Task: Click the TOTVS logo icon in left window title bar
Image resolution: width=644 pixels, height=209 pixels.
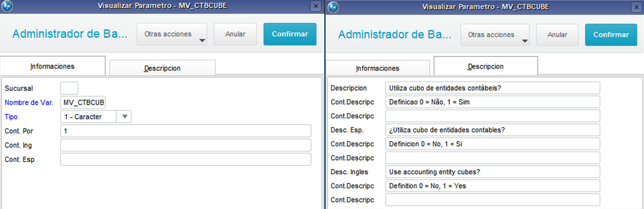Action: tap(7, 7)
